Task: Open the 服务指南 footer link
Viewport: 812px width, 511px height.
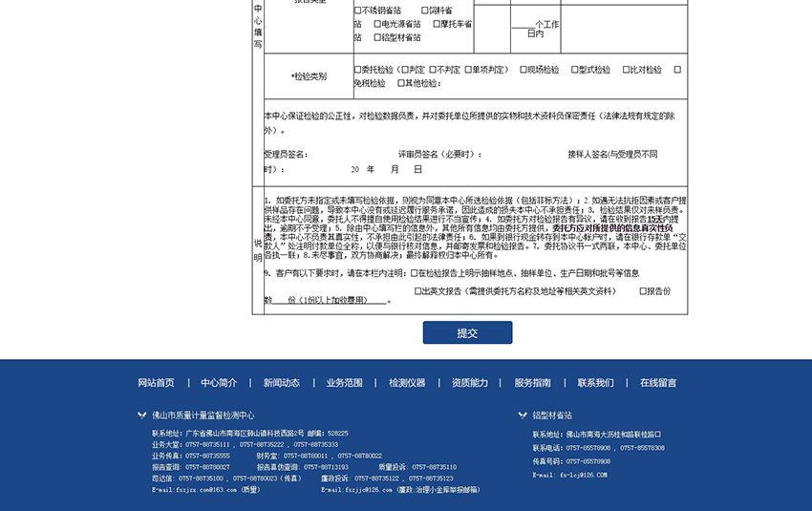Action: click(532, 383)
